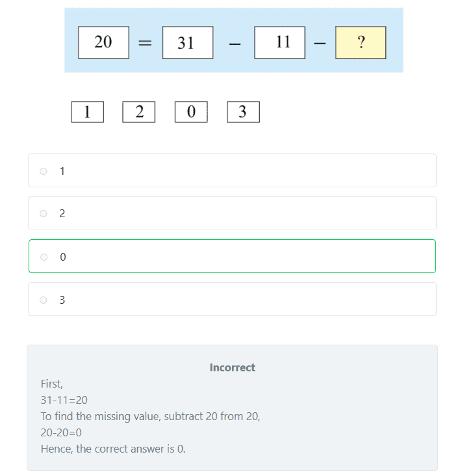Click the boxed number 11 in the equation
The image size is (449, 476).
tap(279, 43)
